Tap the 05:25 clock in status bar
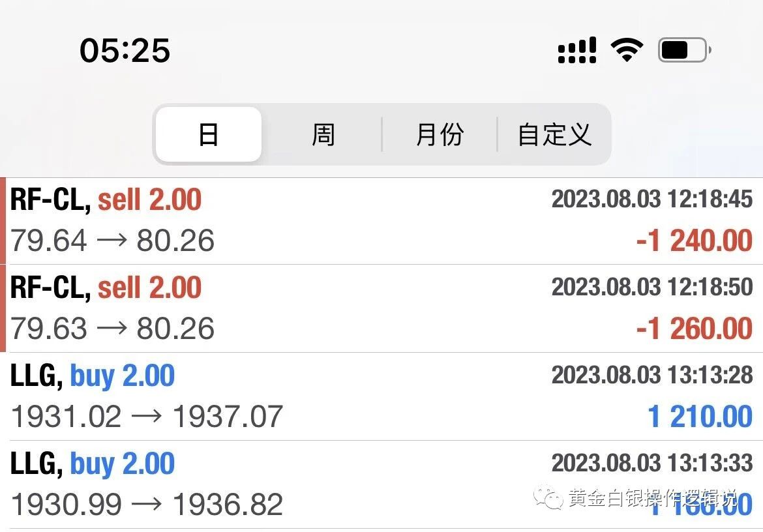Image resolution: width=763 pixels, height=532 pixels. [125, 50]
